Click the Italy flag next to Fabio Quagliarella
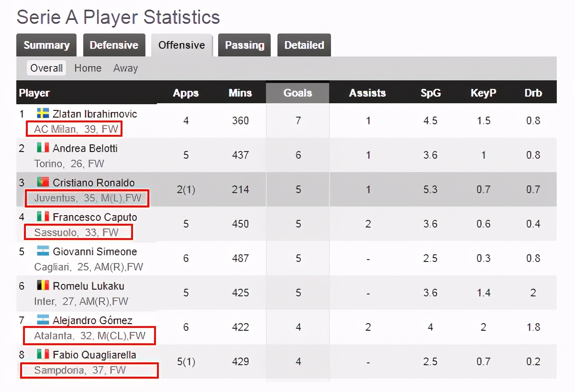This screenshot has height=392, width=574. point(43,355)
